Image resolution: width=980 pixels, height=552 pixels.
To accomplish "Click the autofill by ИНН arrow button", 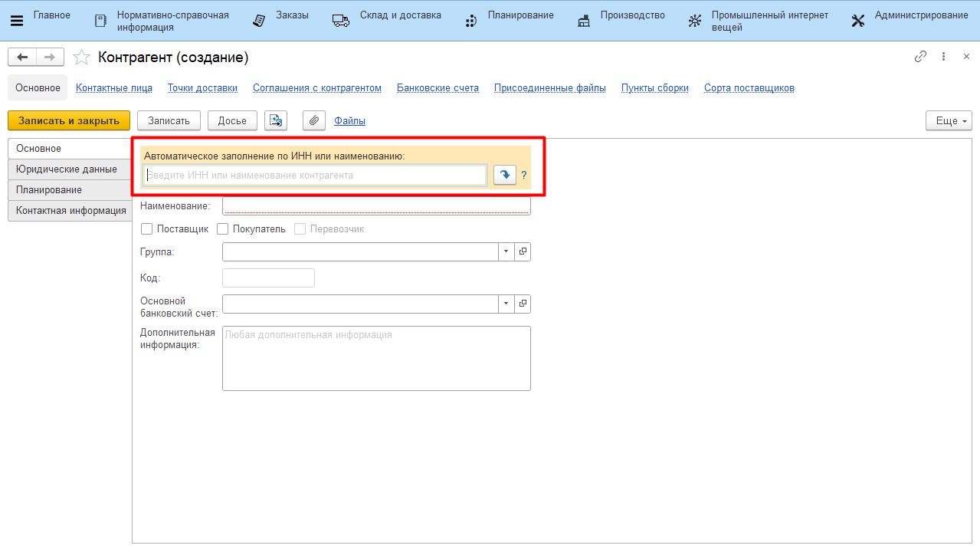I will click(504, 176).
